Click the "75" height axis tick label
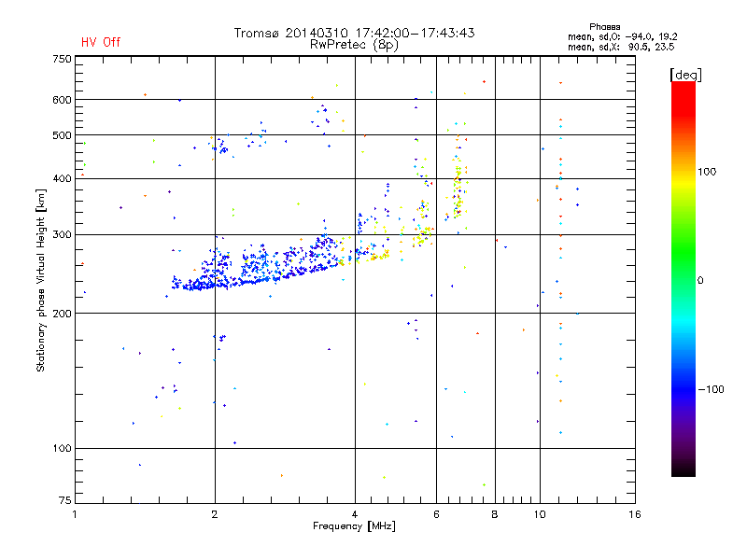747x560 pixels. coord(65,500)
